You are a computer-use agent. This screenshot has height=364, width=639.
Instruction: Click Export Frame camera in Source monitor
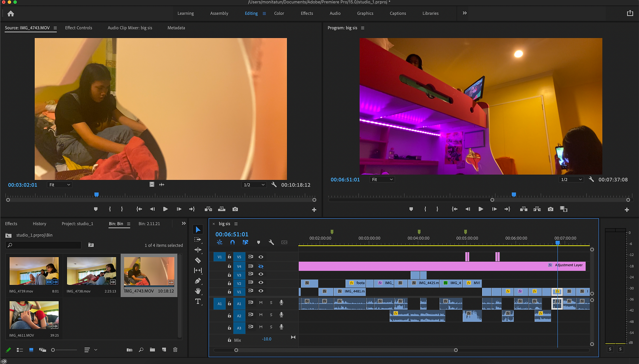235,209
